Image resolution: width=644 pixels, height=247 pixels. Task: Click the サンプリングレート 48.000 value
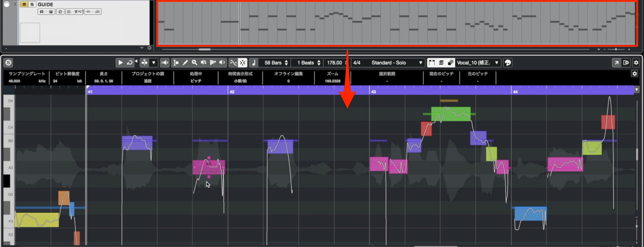click(14, 81)
